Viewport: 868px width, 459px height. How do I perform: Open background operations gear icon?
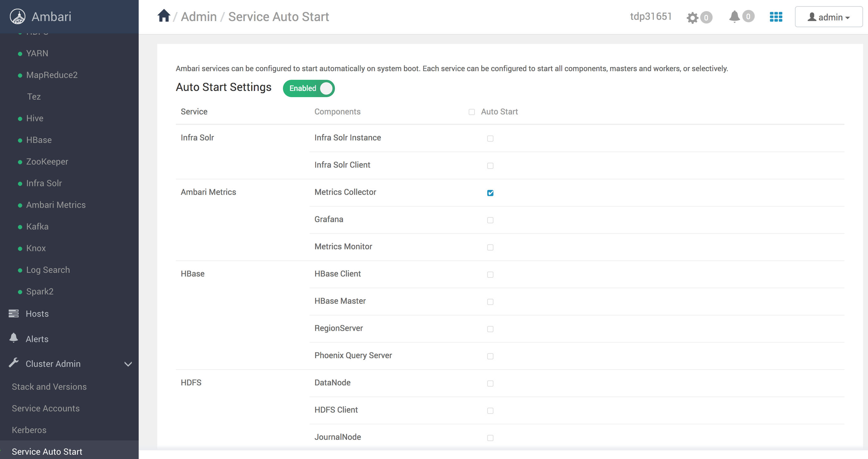(x=692, y=18)
